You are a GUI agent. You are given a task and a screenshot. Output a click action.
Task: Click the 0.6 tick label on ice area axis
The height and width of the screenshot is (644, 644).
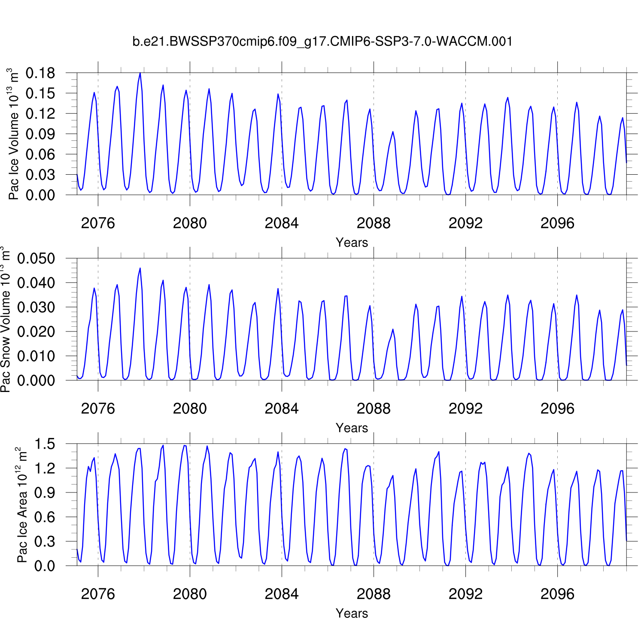pyautogui.click(x=45, y=517)
